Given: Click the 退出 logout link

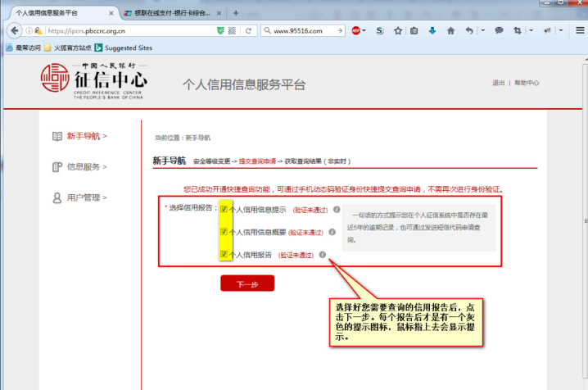Looking at the screenshot, I should (x=498, y=84).
